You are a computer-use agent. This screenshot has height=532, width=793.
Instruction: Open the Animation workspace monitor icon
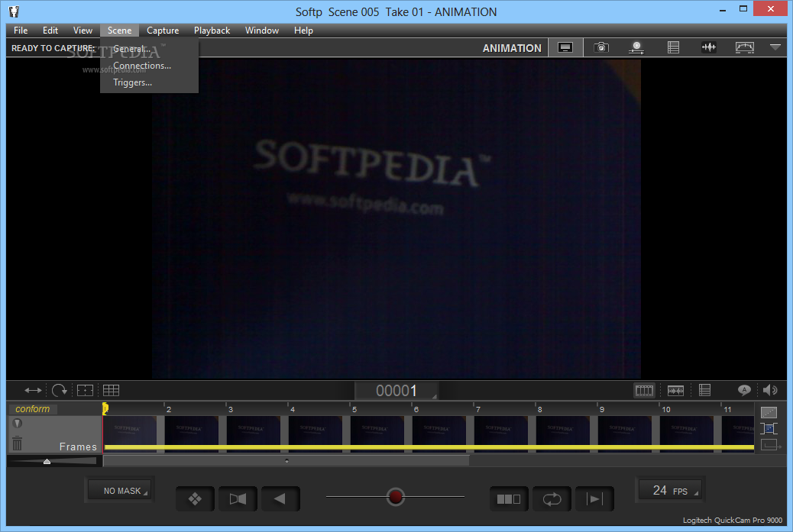565,47
